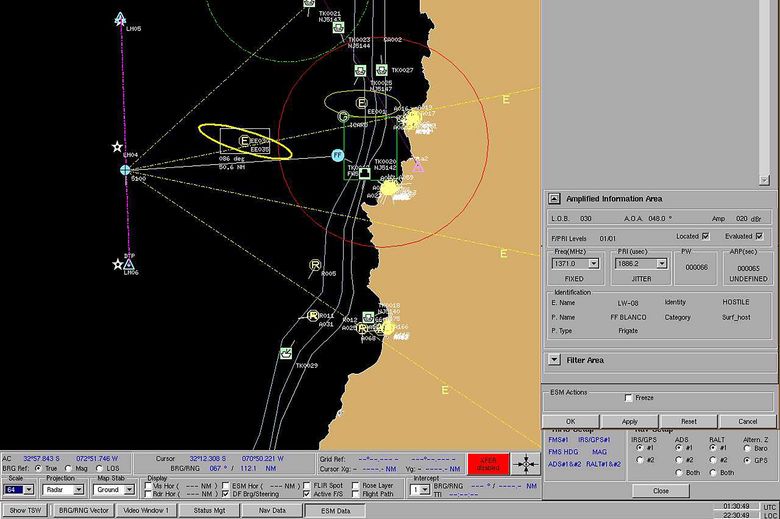780x519 pixels.
Task: Click the star marker near LH04
Action: click(x=117, y=146)
